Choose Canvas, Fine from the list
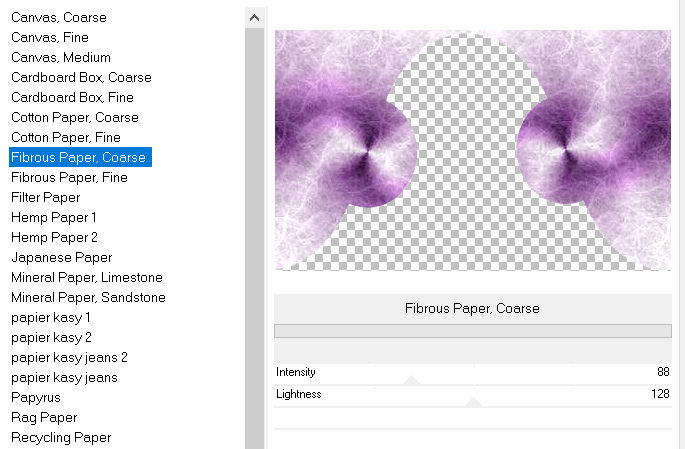This screenshot has width=685, height=449. coord(50,37)
